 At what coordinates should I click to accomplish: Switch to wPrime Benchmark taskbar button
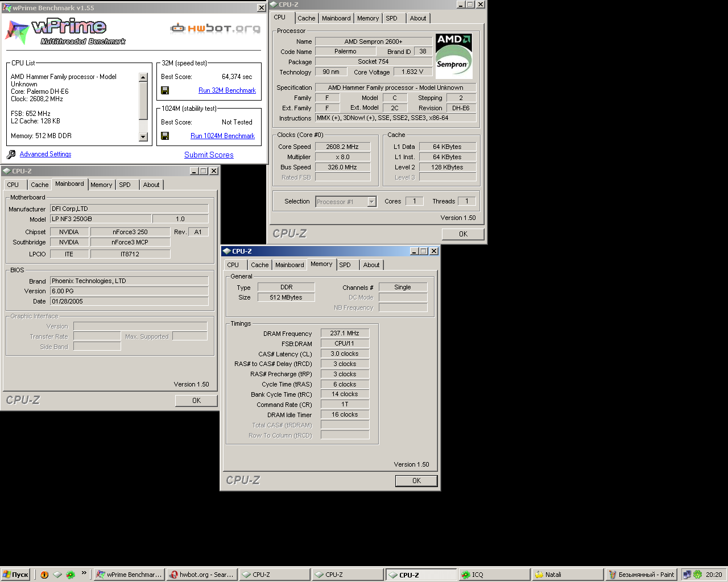click(x=129, y=575)
